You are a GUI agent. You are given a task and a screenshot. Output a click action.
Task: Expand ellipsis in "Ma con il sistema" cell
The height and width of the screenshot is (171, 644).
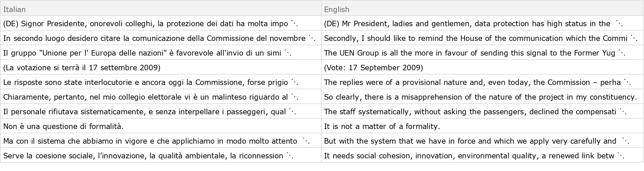click(x=306, y=141)
